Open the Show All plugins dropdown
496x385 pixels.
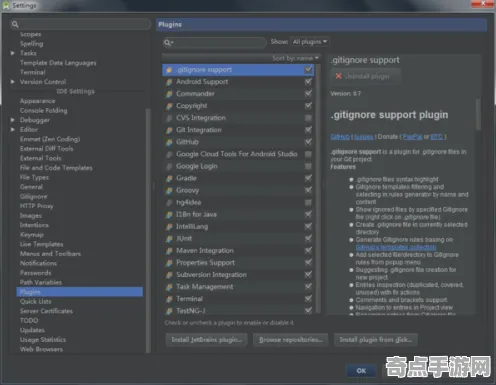click(310, 42)
